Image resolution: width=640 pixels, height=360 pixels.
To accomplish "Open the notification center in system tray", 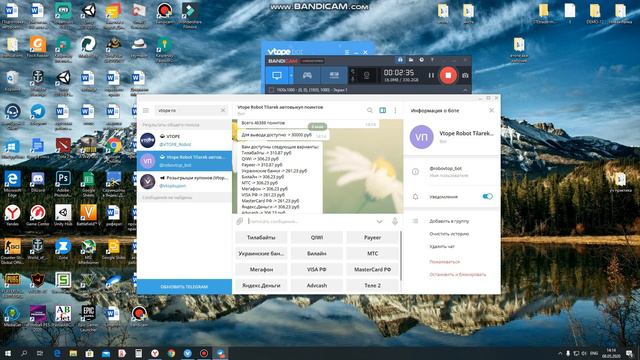I will click(629, 353).
